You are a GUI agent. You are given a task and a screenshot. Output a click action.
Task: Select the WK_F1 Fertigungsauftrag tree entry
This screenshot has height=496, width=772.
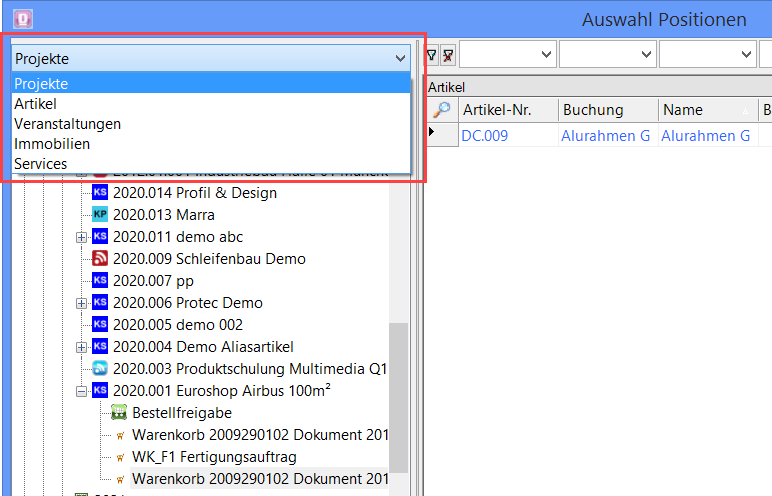point(214,457)
